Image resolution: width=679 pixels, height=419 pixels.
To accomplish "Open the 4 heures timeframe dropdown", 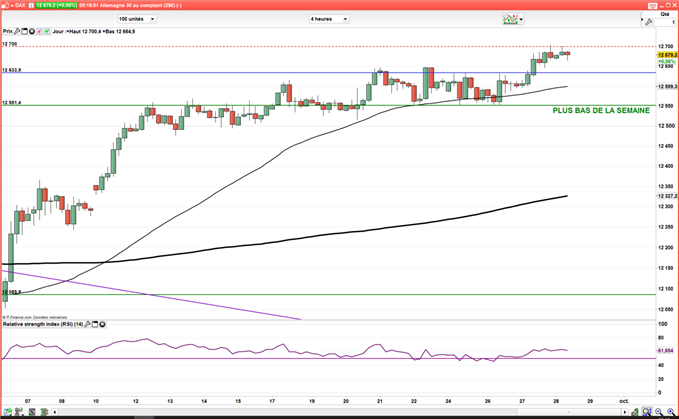I will (329, 19).
